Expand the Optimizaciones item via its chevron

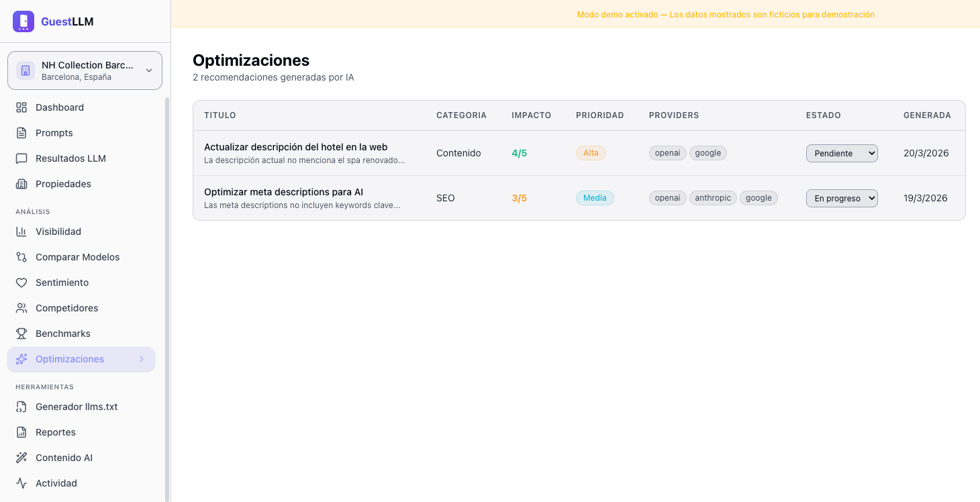click(x=142, y=359)
